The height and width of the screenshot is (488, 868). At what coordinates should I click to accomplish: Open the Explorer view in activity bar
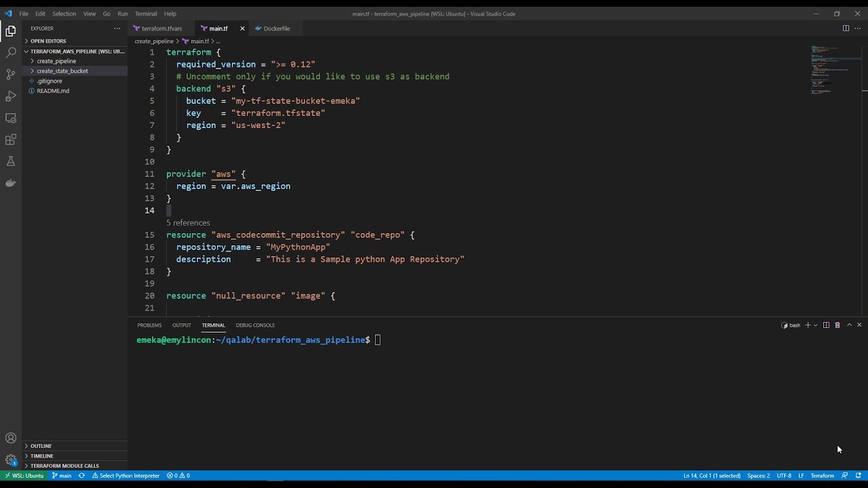11,30
